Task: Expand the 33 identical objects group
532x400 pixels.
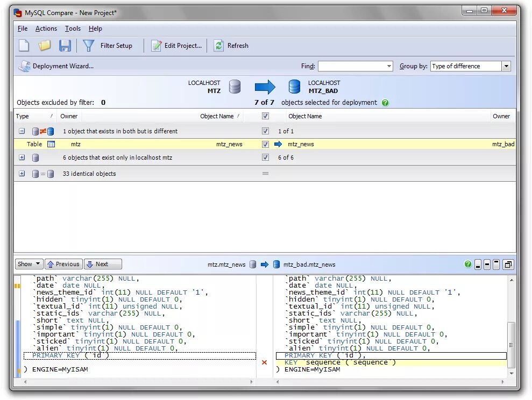Action: 22,174
